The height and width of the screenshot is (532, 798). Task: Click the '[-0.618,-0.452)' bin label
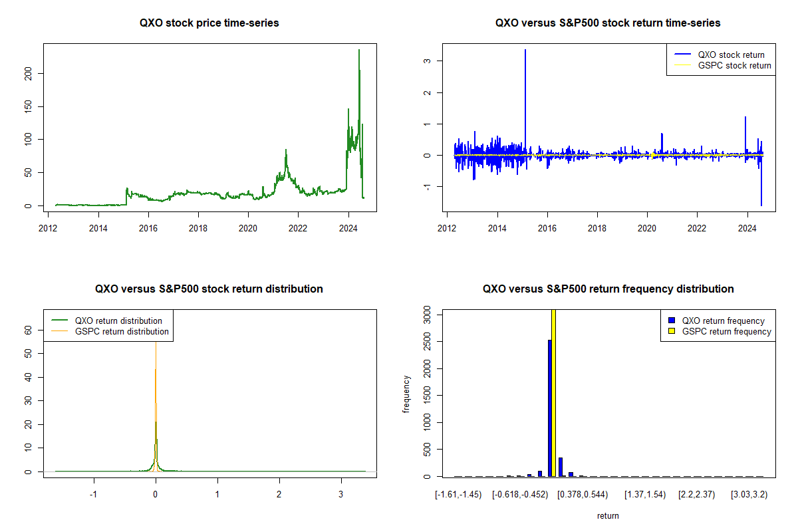click(520, 495)
